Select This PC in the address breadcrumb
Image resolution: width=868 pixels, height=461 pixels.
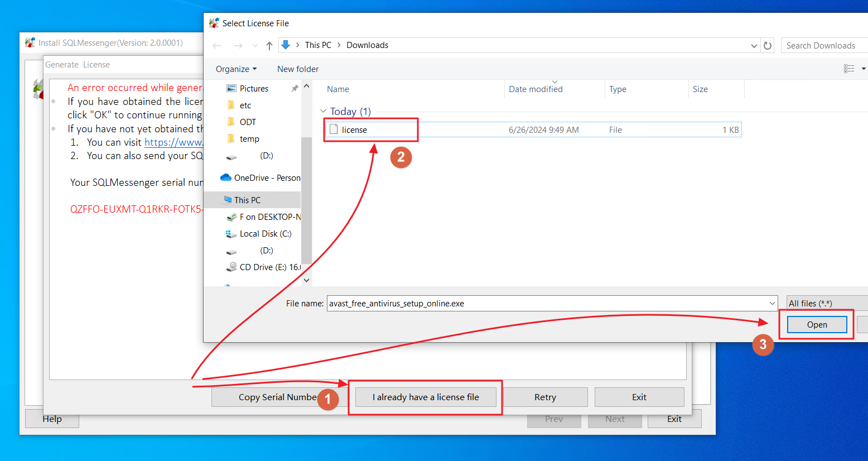(x=318, y=45)
